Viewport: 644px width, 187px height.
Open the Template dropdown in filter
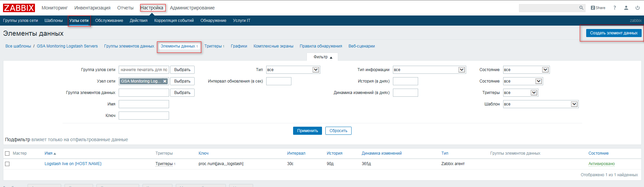[574, 104]
